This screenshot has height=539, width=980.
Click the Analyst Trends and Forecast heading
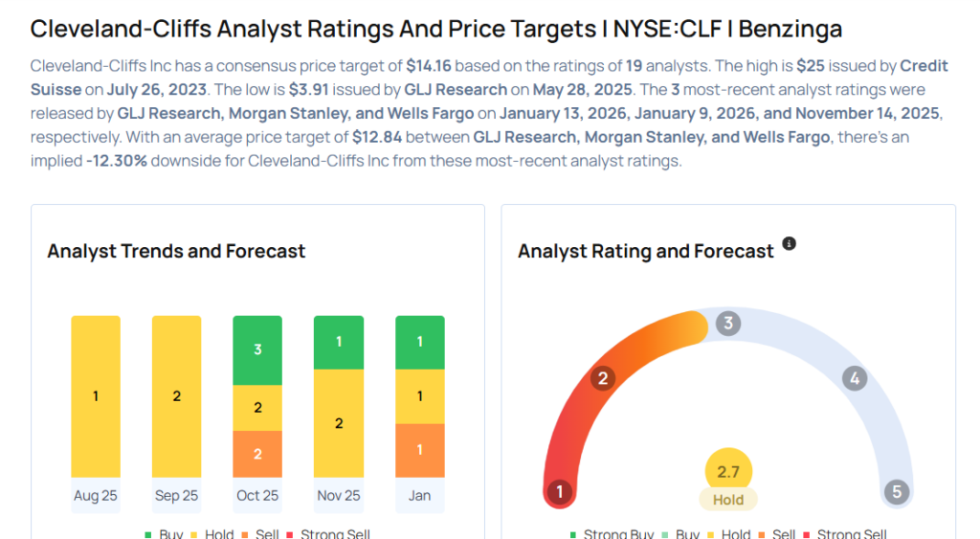[176, 251]
